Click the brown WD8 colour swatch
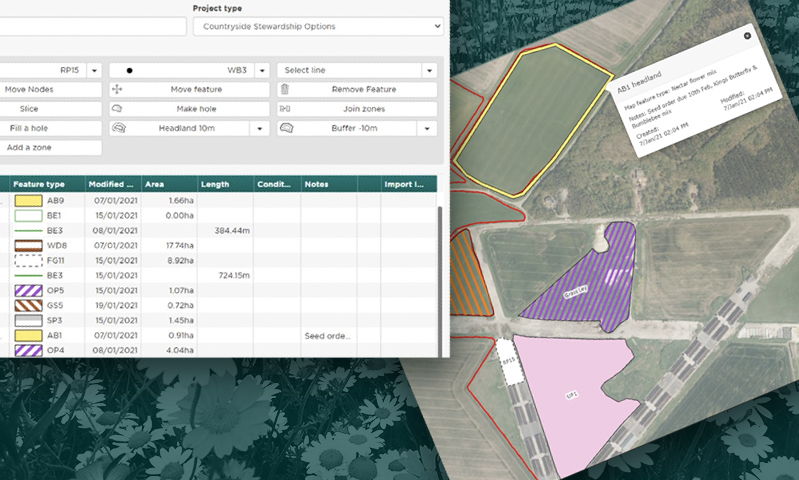The image size is (799, 480). tap(29, 246)
